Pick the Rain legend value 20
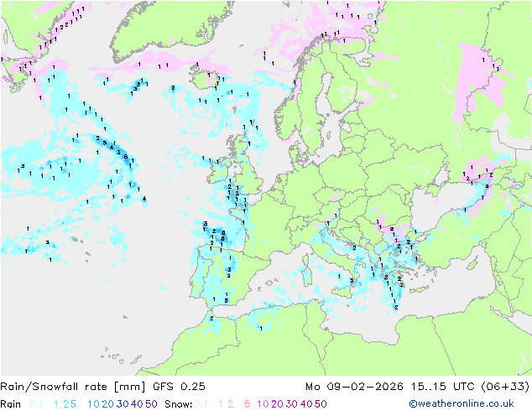 [108, 404]
